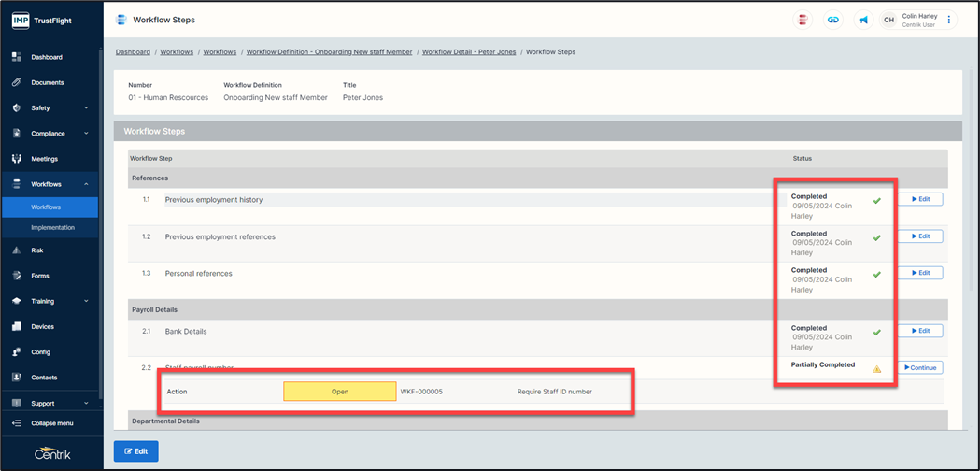The height and width of the screenshot is (471, 980).
Task: Edit the Previous employment history step
Action: point(920,199)
